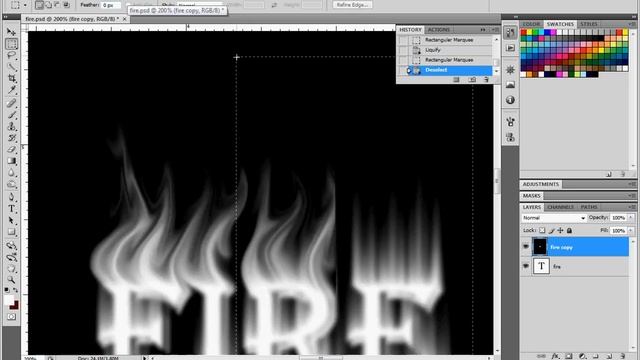Viewport: 640px width, 360px height.
Task: Select the Hand tool
Action: tap(11, 269)
